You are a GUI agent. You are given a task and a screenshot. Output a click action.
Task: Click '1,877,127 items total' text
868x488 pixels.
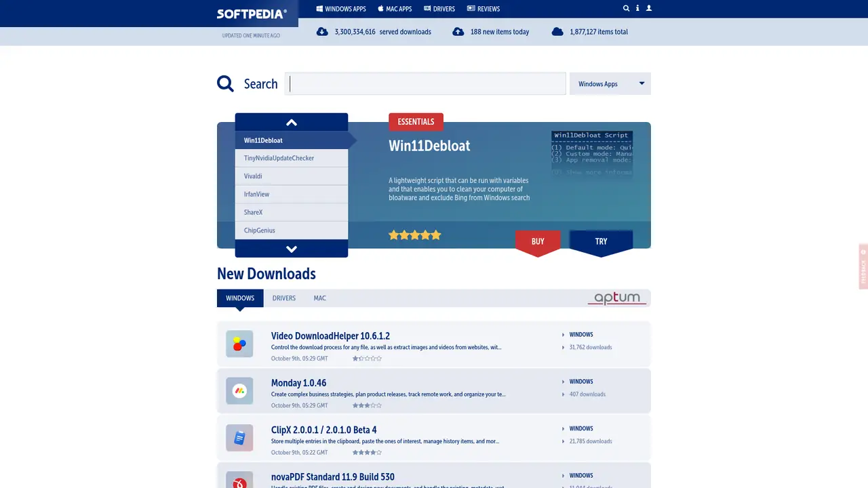tap(599, 32)
